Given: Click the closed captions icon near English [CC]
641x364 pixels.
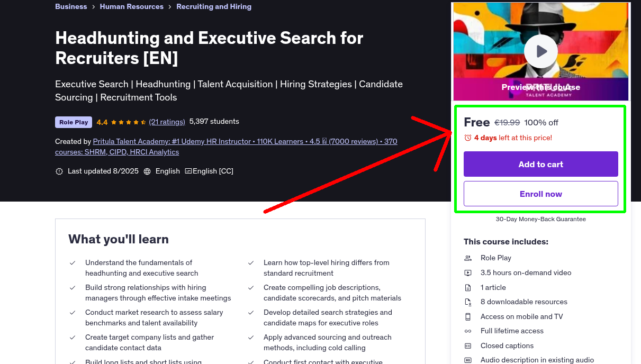Looking at the screenshot, I should 188,171.
